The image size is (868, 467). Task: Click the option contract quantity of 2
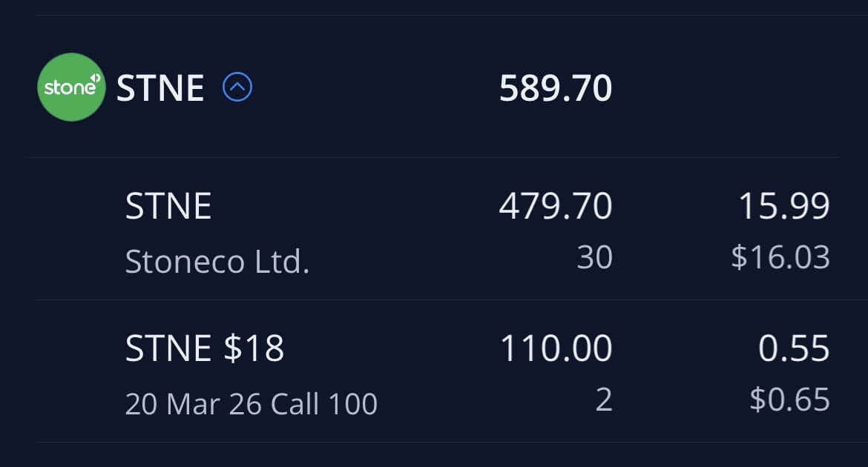(604, 400)
